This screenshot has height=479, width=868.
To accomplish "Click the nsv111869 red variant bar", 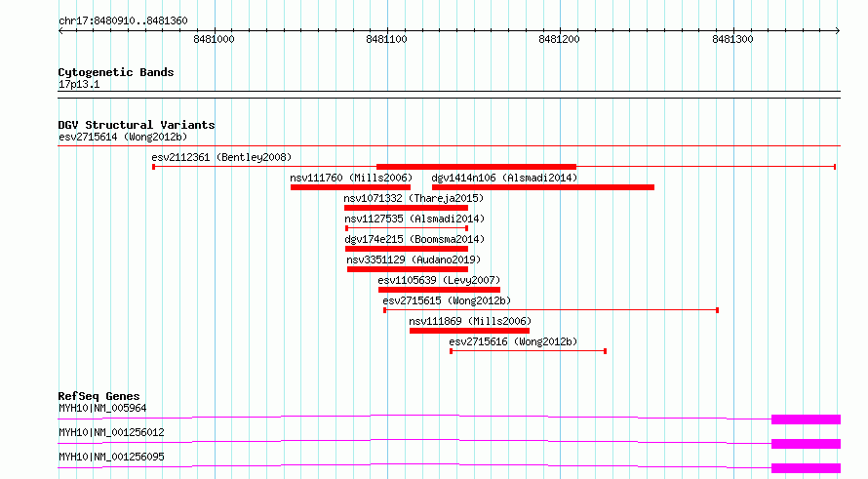I will coord(469,331).
